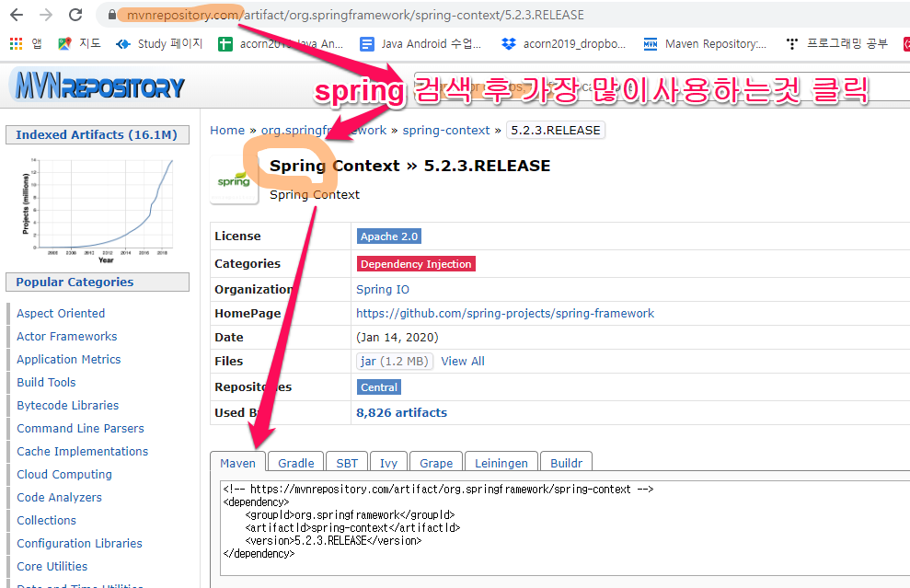Open Command Line Parsers category
This screenshot has width=910, height=588.
pos(80,429)
